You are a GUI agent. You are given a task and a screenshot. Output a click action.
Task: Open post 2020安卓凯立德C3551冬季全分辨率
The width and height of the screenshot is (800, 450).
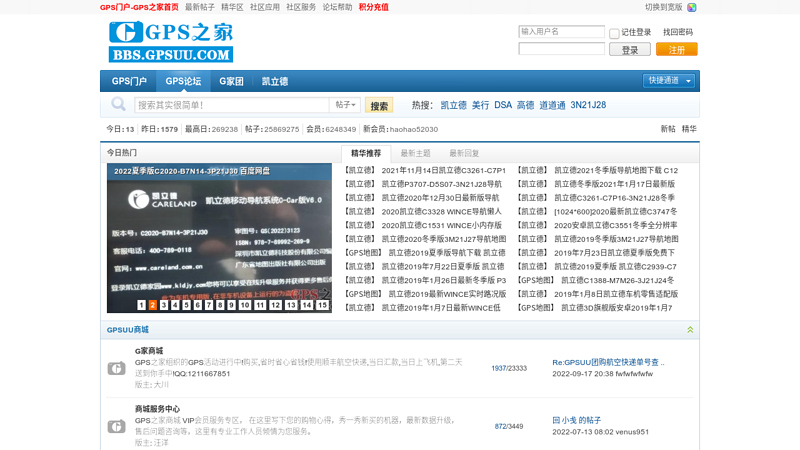pos(616,225)
